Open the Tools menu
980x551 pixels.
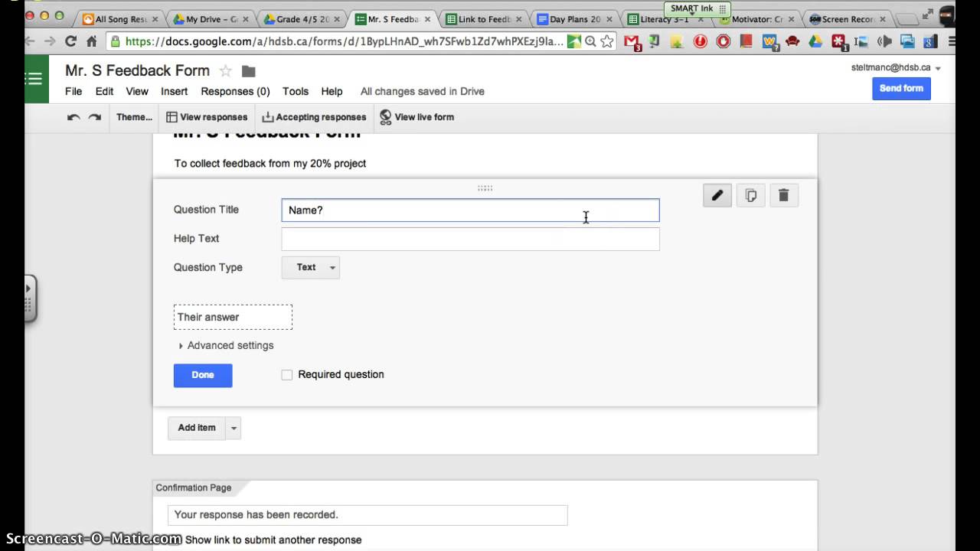tap(296, 91)
